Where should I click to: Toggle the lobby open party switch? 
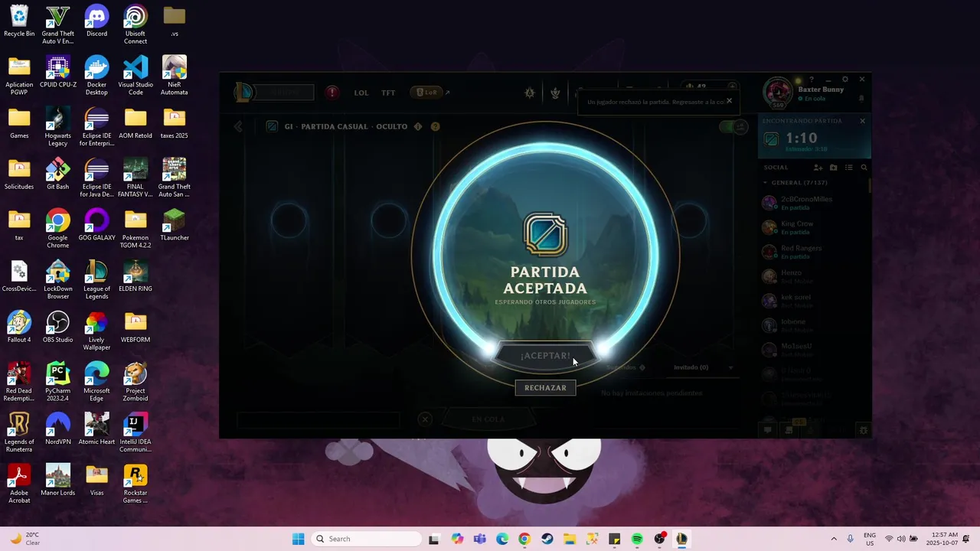[733, 127]
